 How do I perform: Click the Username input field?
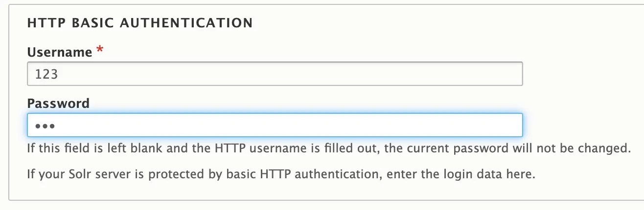pyautogui.click(x=274, y=74)
